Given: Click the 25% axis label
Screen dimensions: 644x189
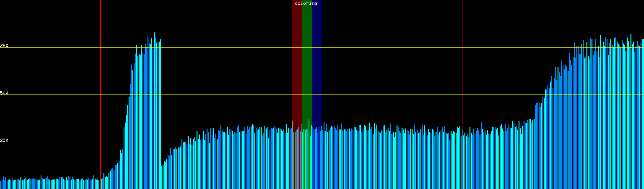Looking at the screenshot, I should 4,140.
